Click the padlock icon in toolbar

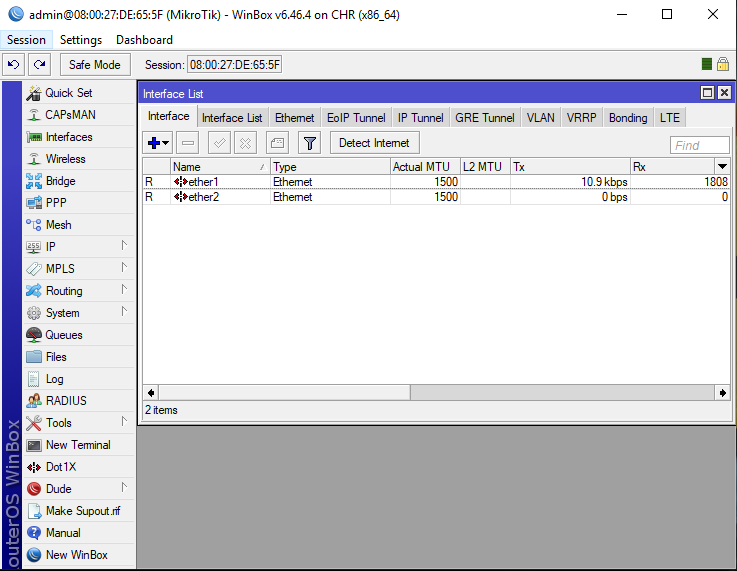pos(723,64)
